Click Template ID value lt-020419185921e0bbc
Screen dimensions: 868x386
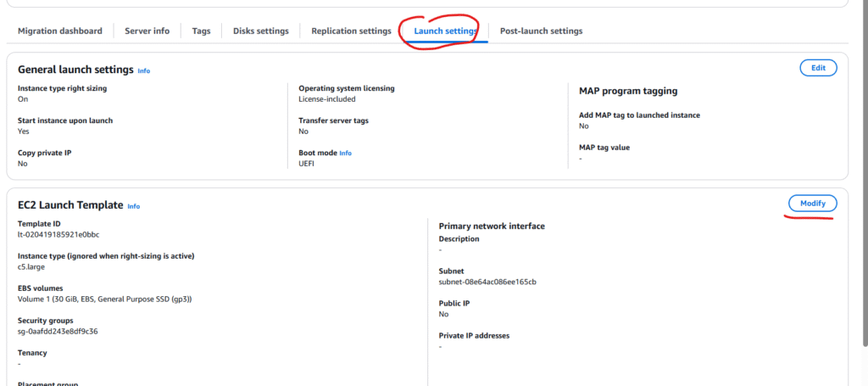click(x=58, y=234)
